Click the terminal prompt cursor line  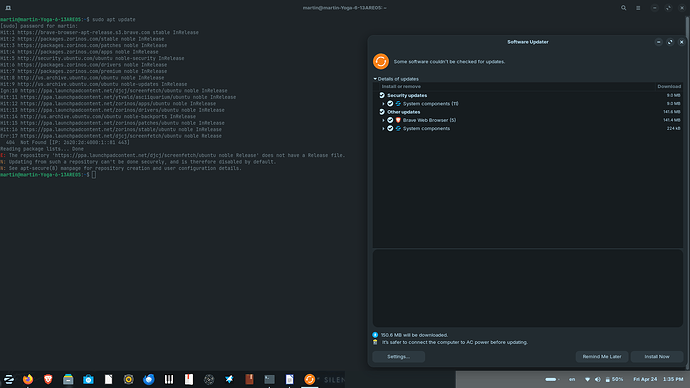click(x=94, y=175)
